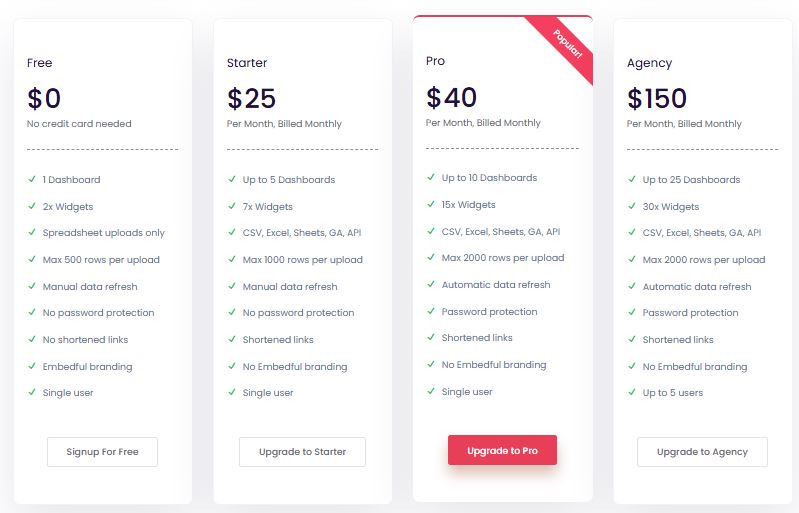This screenshot has width=799, height=513.
Task: Click the checkmark next to 7x Widgets
Action: click(233, 207)
